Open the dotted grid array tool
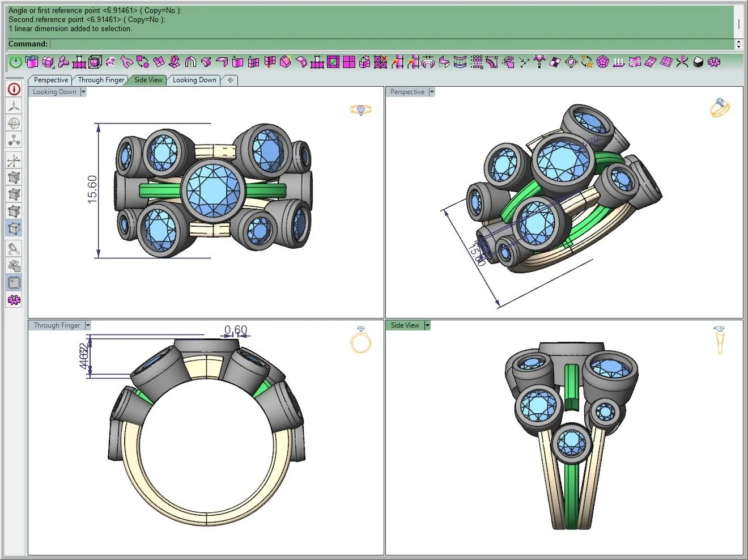 click(477, 62)
